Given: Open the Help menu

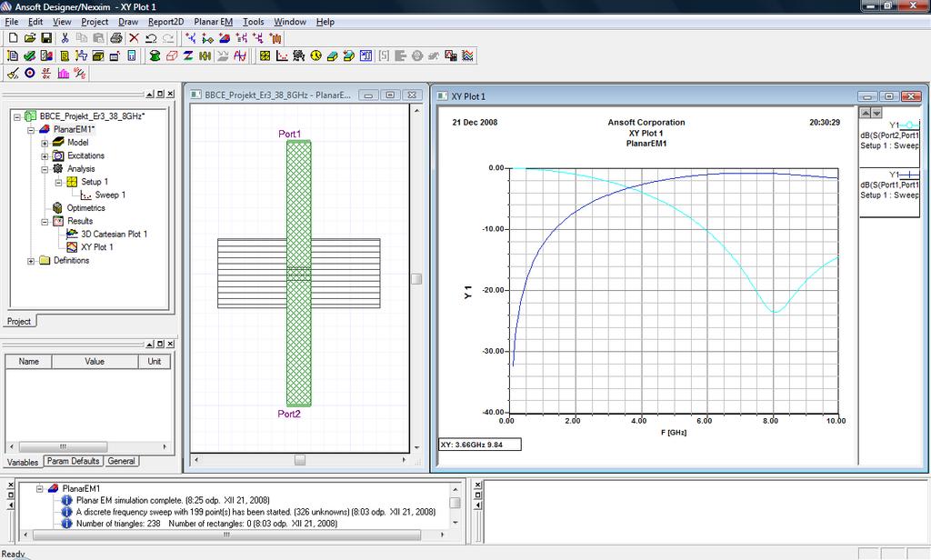Looking at the screenshot, I should (x=325, y=22).
